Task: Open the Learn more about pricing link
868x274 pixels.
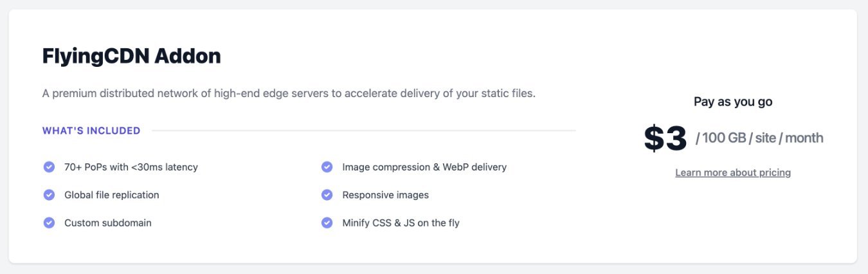Action: pyautogui.click(x=733, y=172)
